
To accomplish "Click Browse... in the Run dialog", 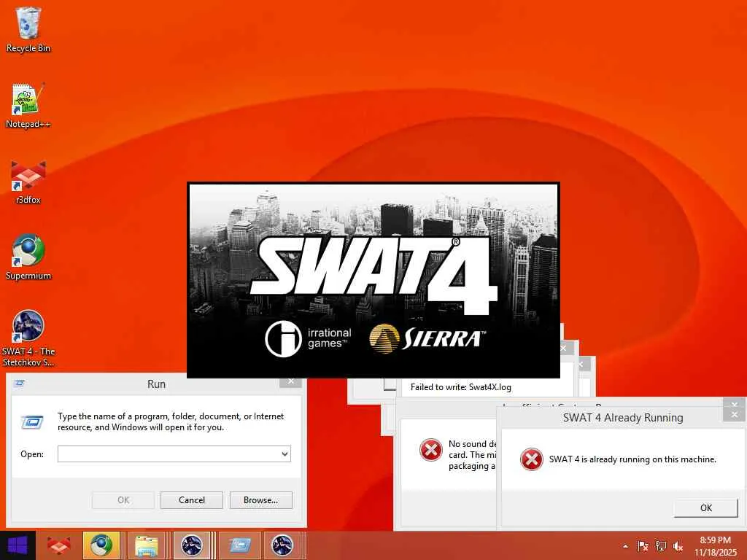I will [260, 500].
